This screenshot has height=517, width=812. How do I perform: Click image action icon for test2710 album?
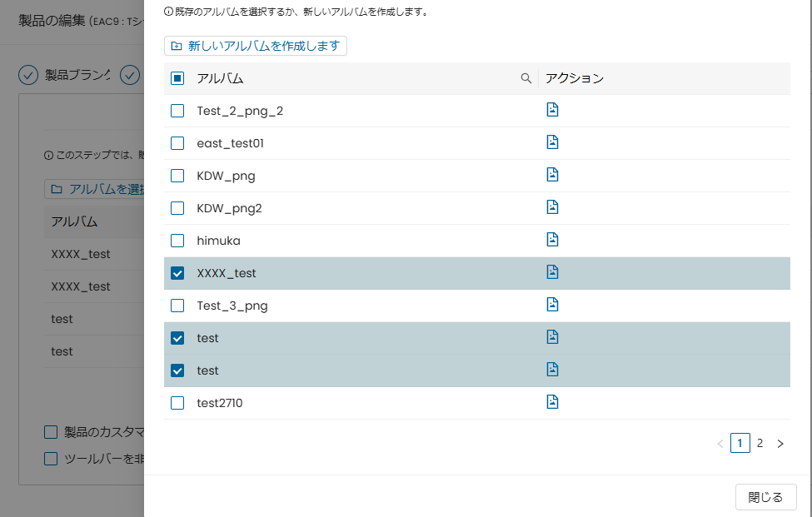click(x=552, y=402)
